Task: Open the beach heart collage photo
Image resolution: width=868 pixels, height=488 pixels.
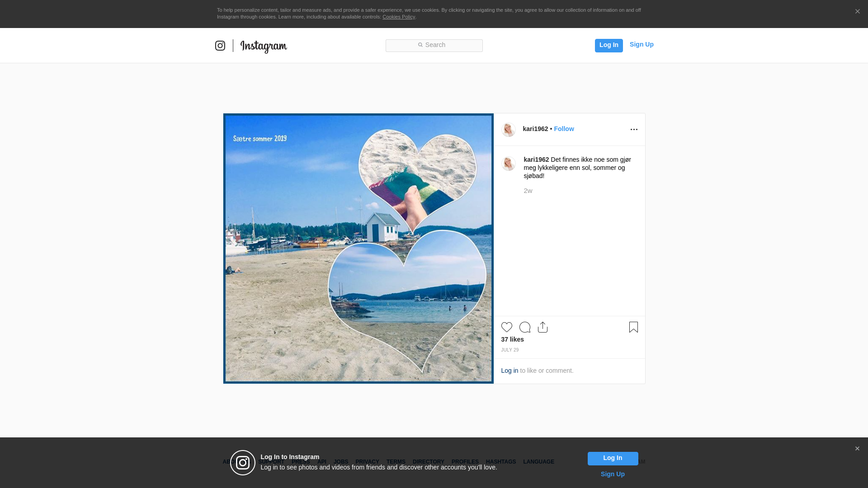Action: pos(359,249)
